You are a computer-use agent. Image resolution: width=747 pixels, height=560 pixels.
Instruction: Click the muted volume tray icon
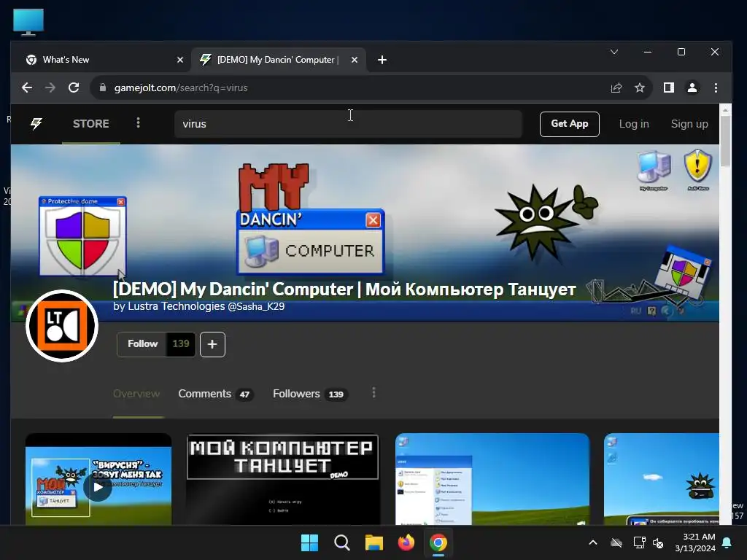[x=658, y=542]
